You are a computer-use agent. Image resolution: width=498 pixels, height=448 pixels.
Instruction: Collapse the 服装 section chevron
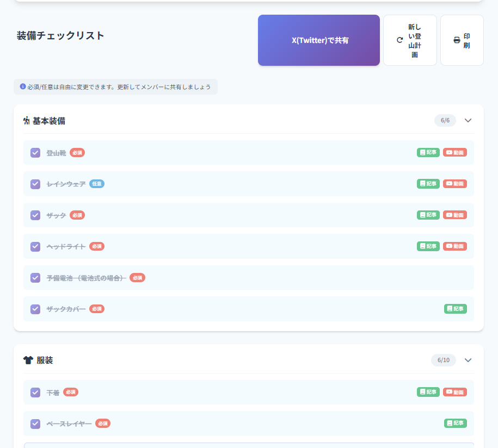pyautogui.click(x=468, y=360)
